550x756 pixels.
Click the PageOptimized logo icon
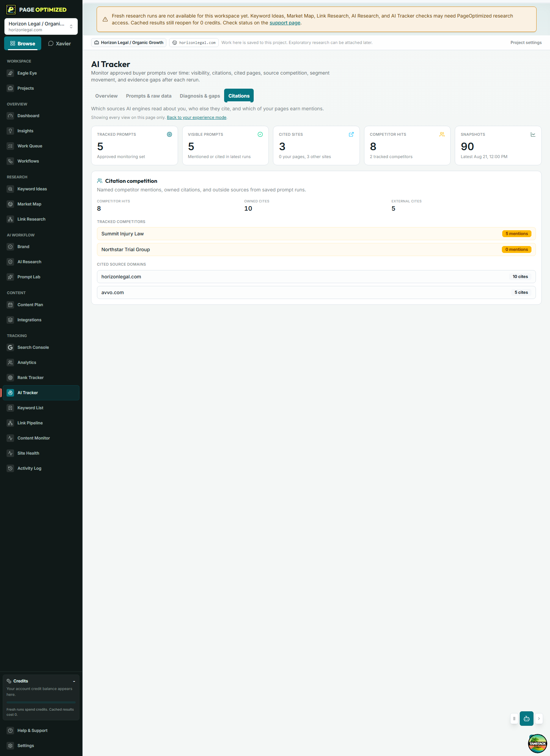click(11, 10)
